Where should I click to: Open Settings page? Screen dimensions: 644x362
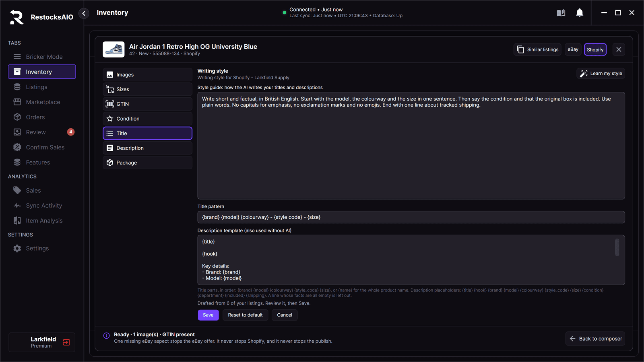click(42, 248)
